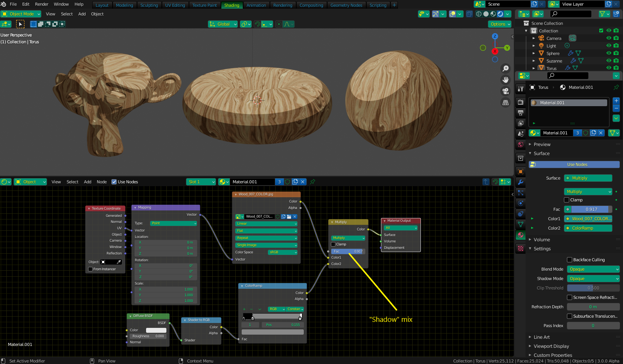This screenshot has width=623, height=364.
Task: Open the Linear interpolation dropdown on image node
Action: (267, 224)
